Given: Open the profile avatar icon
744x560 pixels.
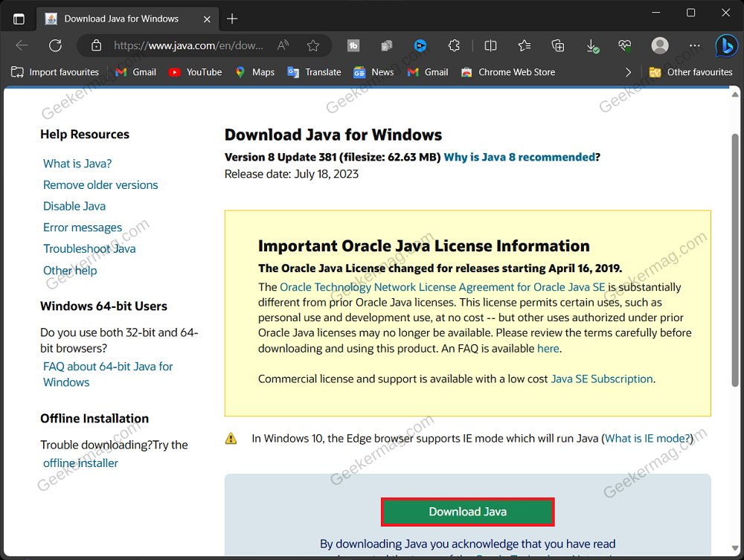Looking at the screenshot, I should tap(659, 45).
